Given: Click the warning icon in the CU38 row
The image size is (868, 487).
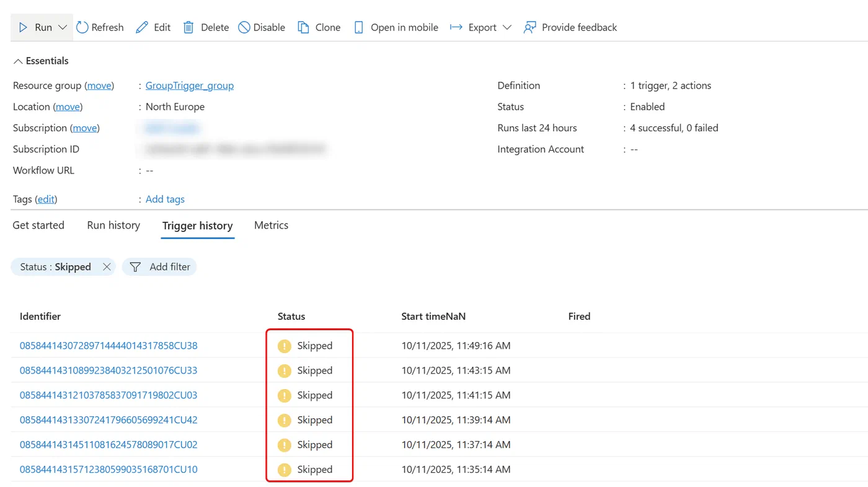Looking at the screenshot, I should coord(285,346).
